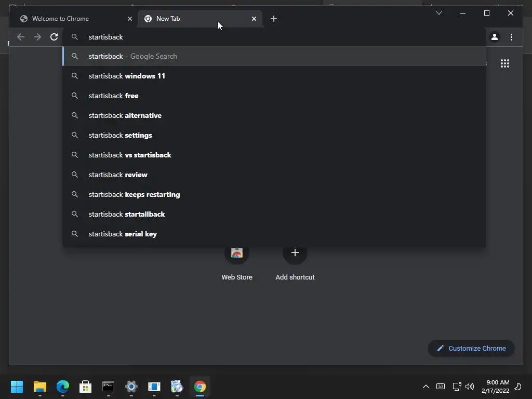Select suggestion startisback - Google Search

click(x=274, y=56)
